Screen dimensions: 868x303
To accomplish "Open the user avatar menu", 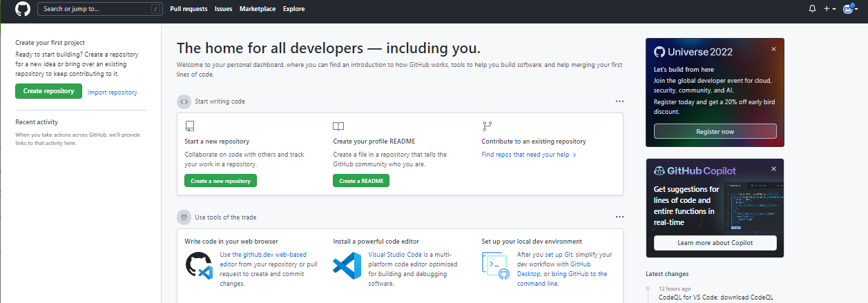I will (850, 9).
